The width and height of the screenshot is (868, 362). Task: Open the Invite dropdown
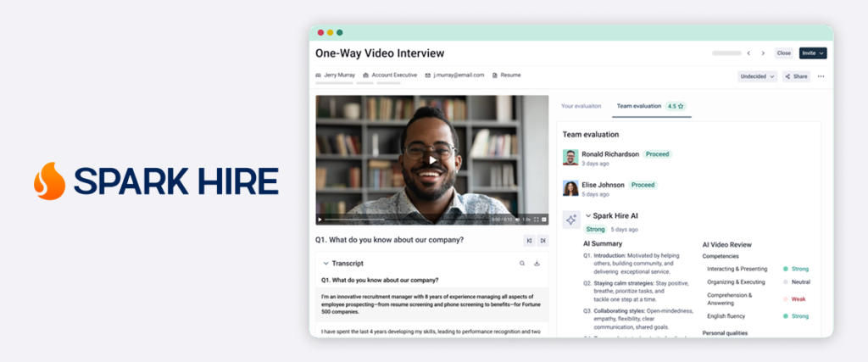[x=813, y=53]
